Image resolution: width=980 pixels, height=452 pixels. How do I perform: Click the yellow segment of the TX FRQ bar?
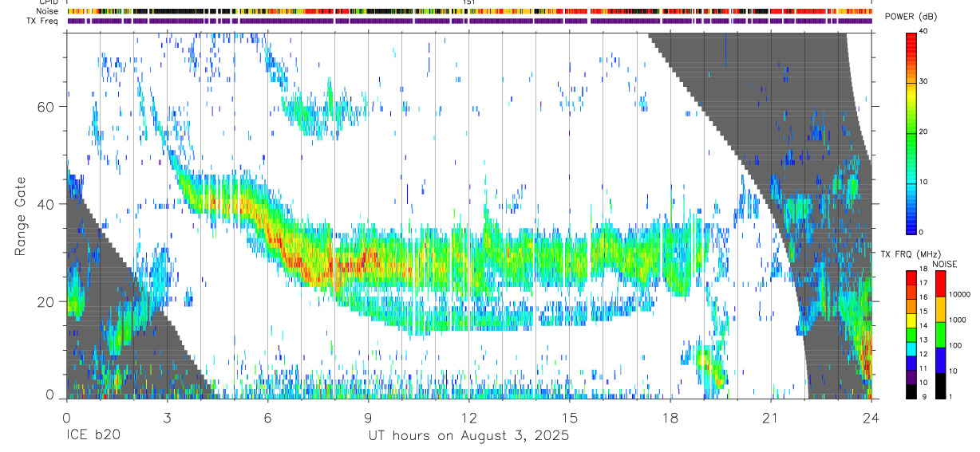(x=911, y=320)
